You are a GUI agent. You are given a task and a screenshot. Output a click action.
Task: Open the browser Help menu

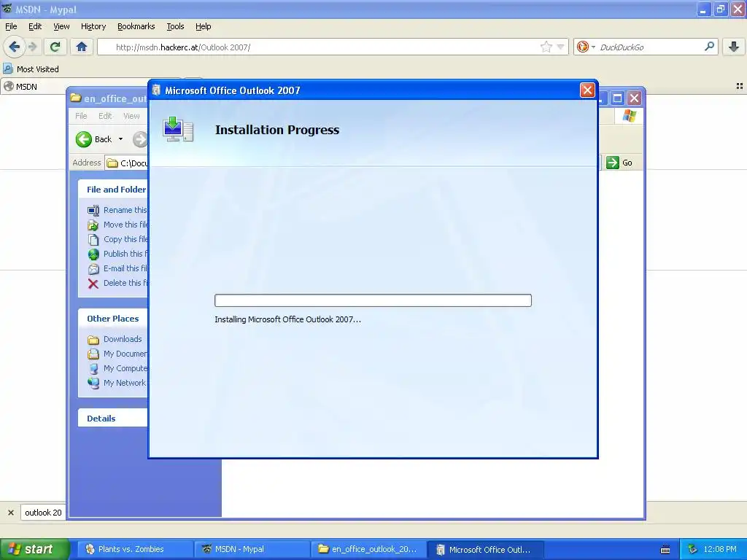point(203,26)
